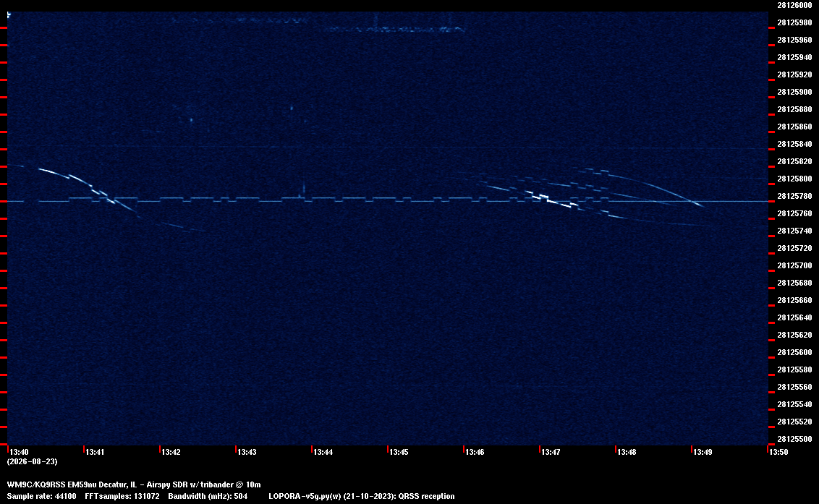Click frequency label 28125680
The width and height of the screenshot is (819, 504).
coord(794,283)
